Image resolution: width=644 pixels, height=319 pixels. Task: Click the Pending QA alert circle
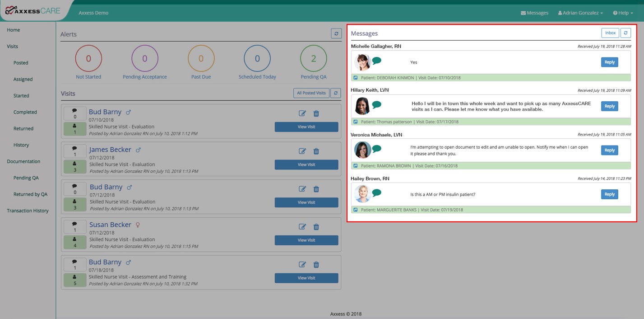[314, 59]
